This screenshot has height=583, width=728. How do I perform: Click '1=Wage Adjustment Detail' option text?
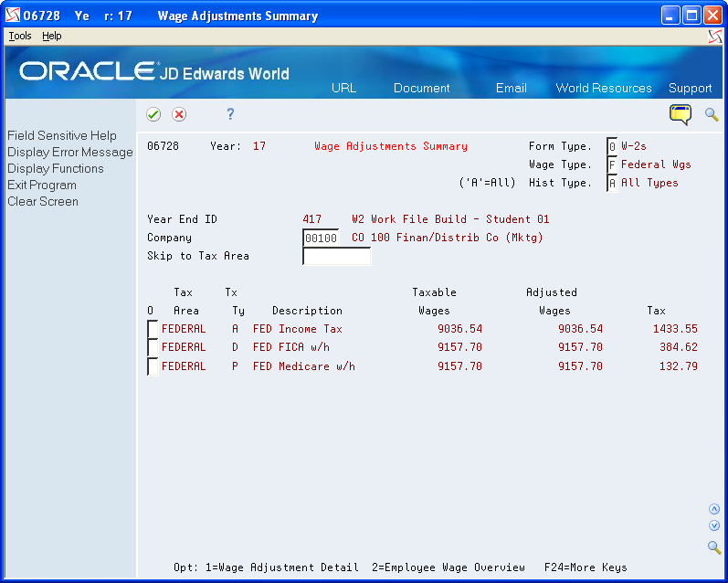coord(282,567)
